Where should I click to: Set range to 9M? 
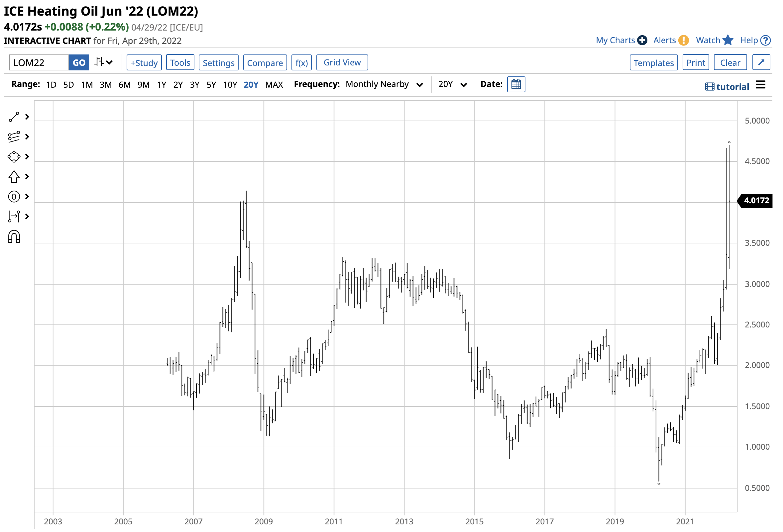pos(144,84)
